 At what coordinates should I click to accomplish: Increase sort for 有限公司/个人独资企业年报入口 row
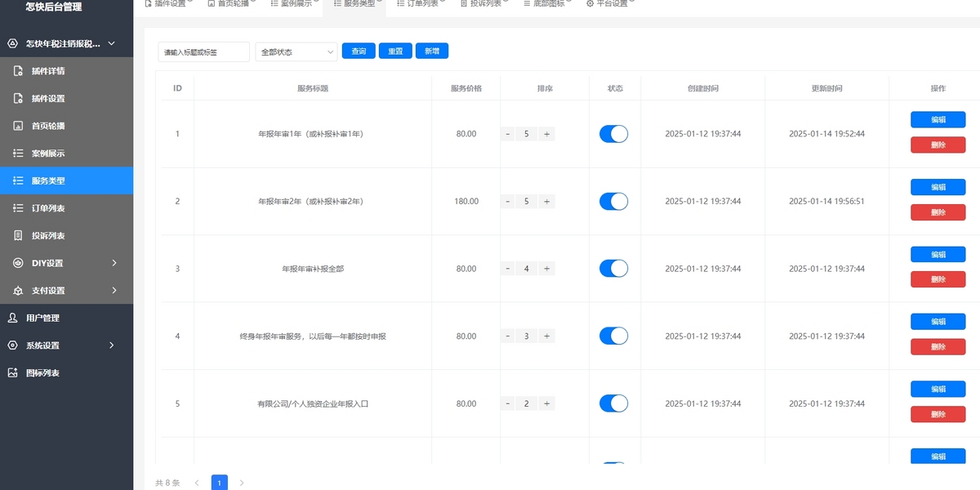pyautogui.click(x=547, y=403)
